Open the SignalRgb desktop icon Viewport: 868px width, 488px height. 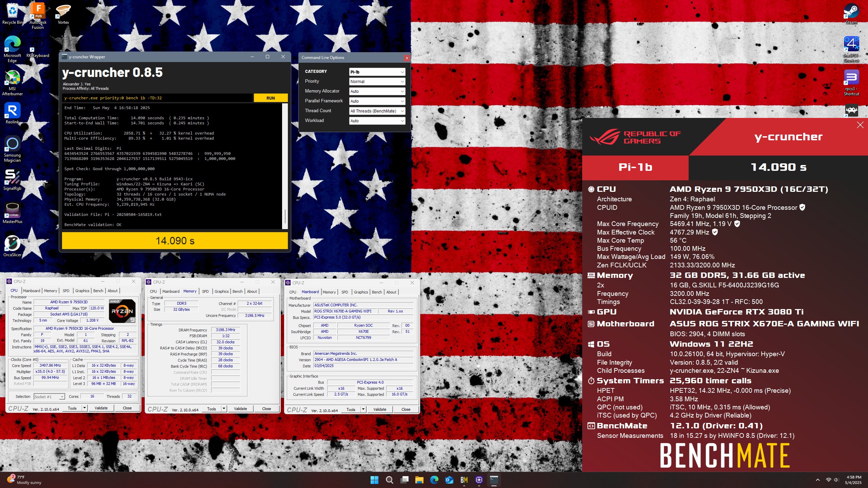pos(13,180)
